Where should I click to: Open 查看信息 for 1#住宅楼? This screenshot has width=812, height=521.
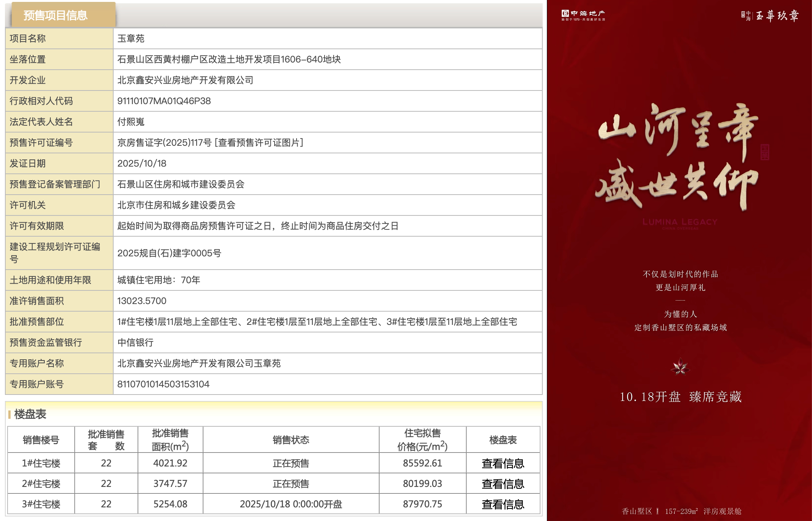click(x=503, y=463)
